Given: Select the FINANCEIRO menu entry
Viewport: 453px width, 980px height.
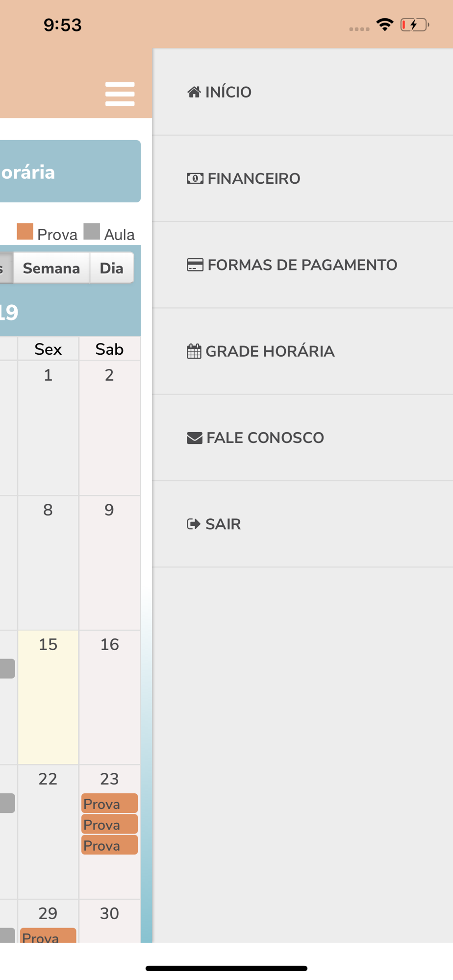Looking at the screenshot, I should point(253,178).
